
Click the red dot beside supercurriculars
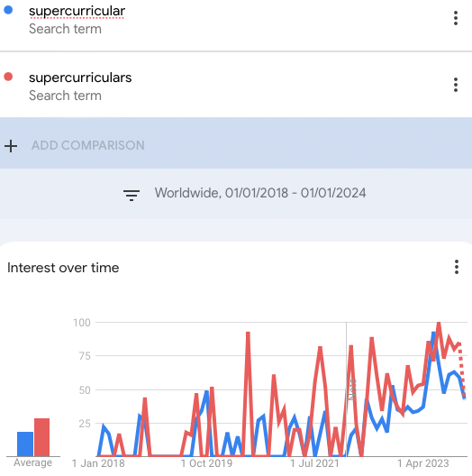[x=8, y=77]
